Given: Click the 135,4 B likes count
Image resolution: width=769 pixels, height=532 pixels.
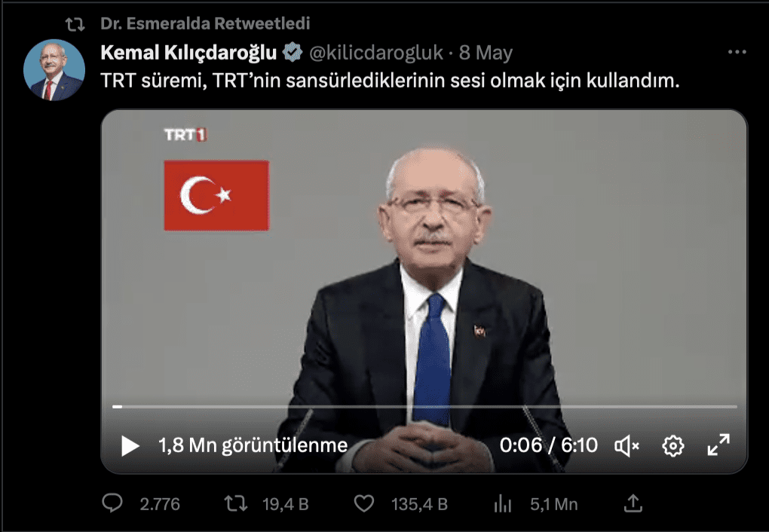Looking at the screenshot, I should [x=419, y=504].
